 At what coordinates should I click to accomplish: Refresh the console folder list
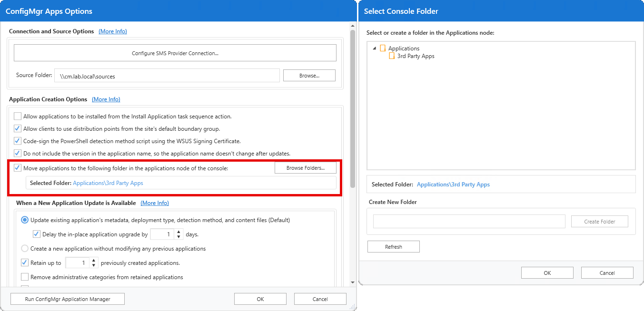coord(393,246)
